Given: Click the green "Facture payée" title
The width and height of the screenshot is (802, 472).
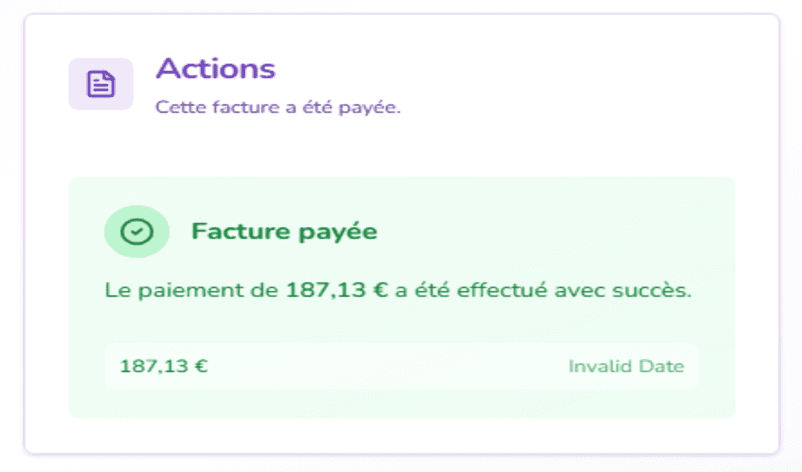Looking at the screenshot, I should pyautogui.click(x=284, y=232).
